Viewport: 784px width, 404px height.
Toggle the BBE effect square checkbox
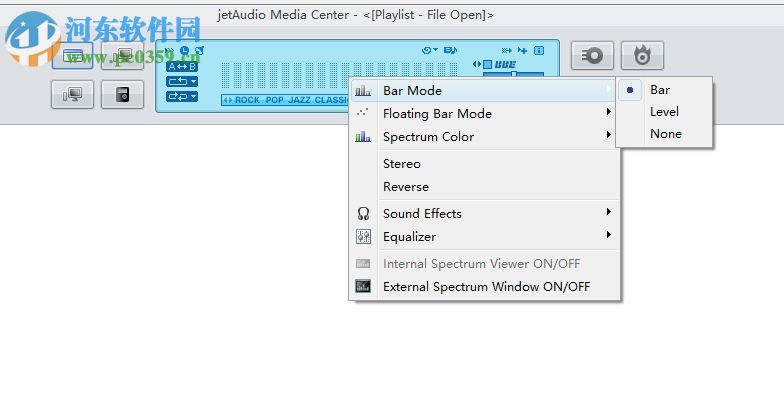click(488, 64)
